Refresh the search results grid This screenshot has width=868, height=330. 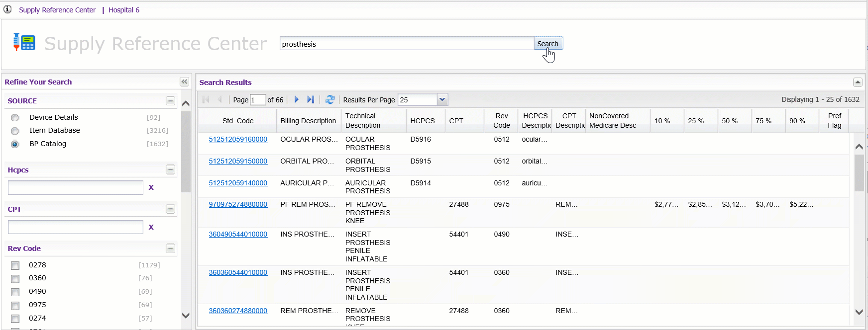329,99
